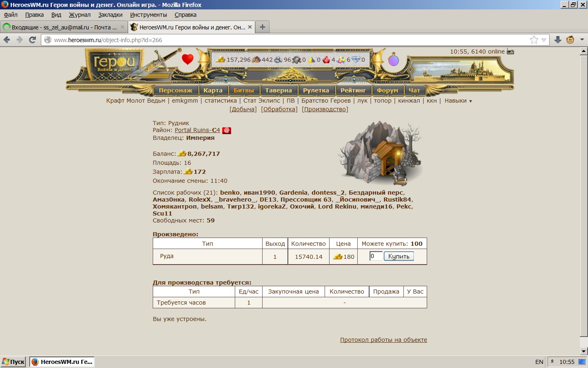
Task: Open the Рейтинг game menu
Action: (353, 90)
